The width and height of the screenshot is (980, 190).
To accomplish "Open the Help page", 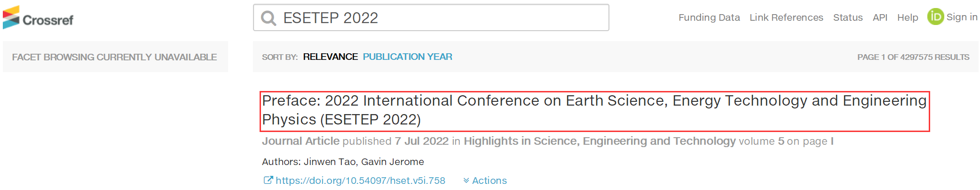I will click(908, 17).
